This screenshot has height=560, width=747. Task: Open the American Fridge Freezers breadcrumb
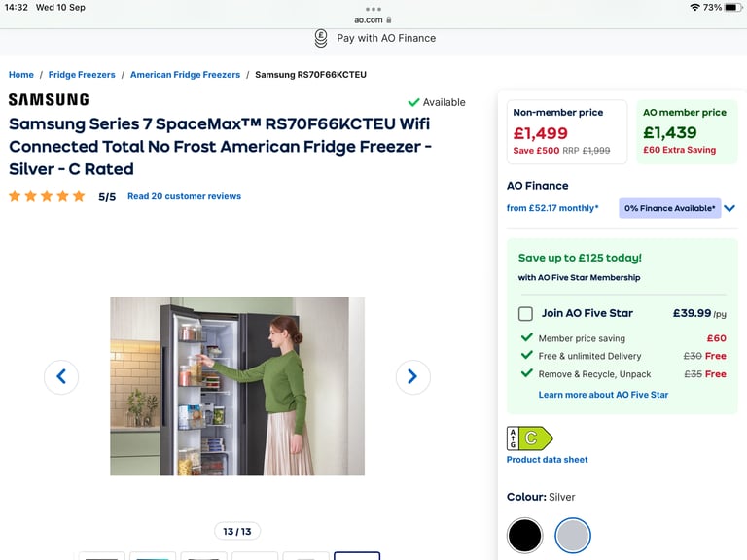pos(186,75)
